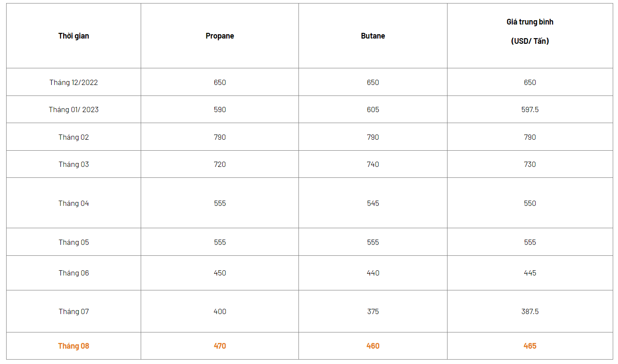Screen dimensions: 618x364
Task: Click the Tháng 02 row label
Action: (74, 137)
